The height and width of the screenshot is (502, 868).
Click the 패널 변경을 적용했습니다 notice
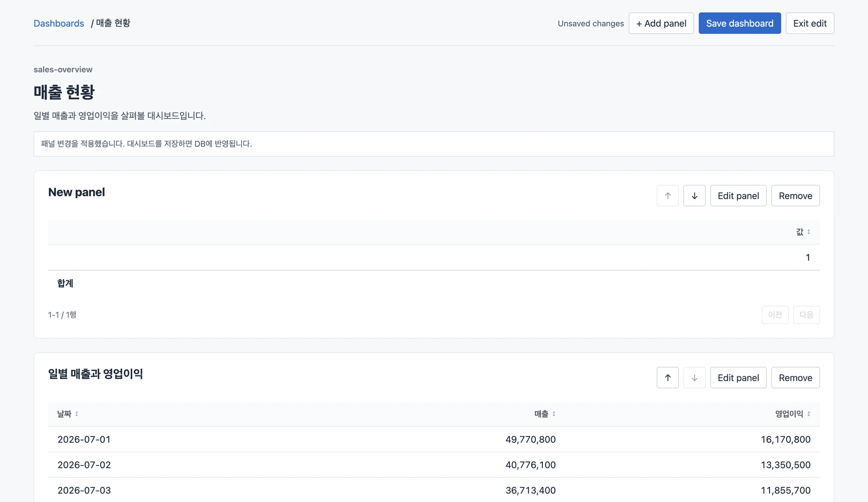434,144
